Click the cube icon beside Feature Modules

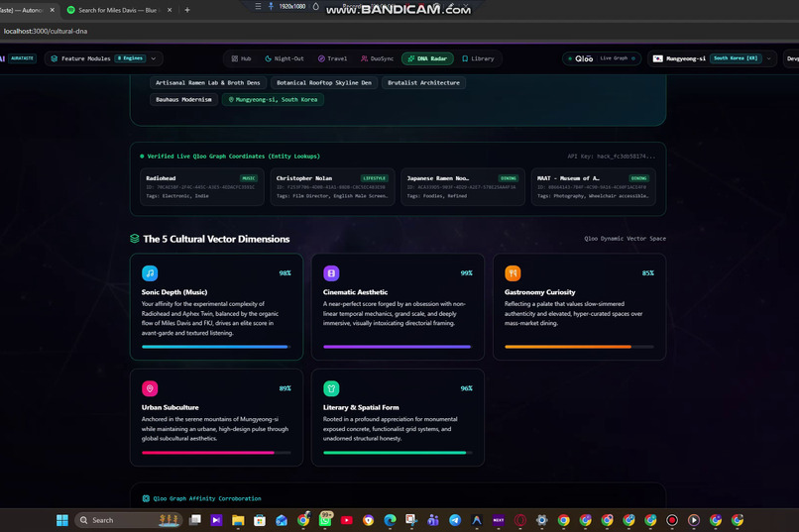coord(54,58)
